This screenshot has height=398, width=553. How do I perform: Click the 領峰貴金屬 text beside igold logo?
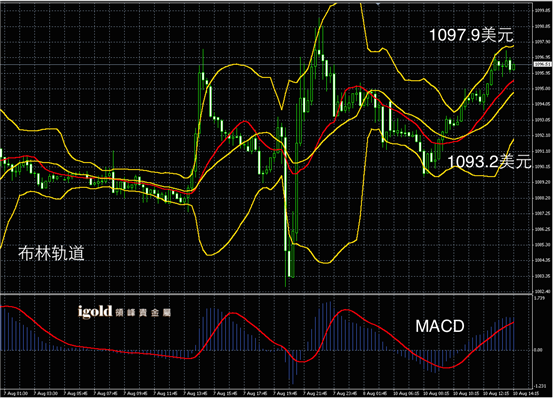click(143, 313)
